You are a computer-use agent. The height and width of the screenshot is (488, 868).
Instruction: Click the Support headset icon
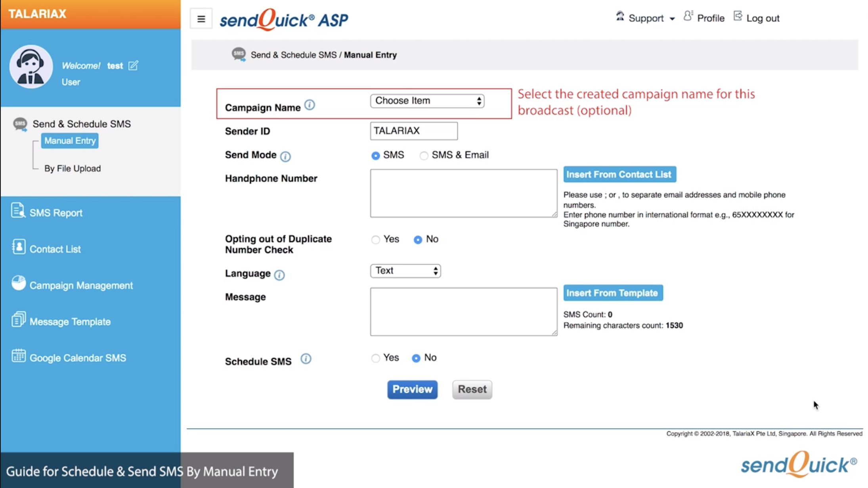tap(620, 17)
